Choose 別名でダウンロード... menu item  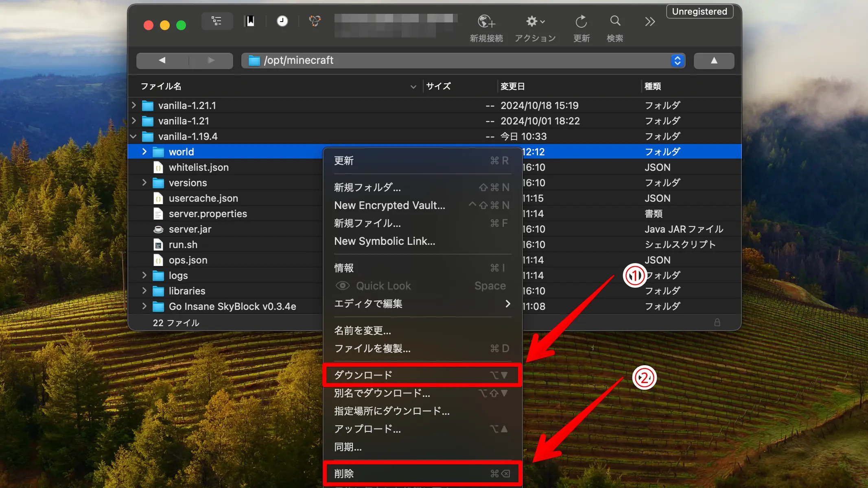pos(422,393)
